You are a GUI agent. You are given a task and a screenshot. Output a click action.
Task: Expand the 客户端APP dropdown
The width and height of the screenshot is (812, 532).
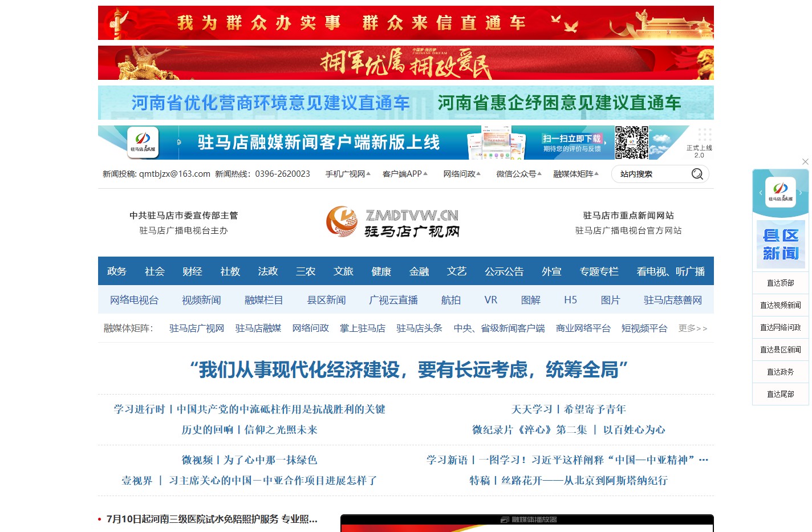coord(405,174)
